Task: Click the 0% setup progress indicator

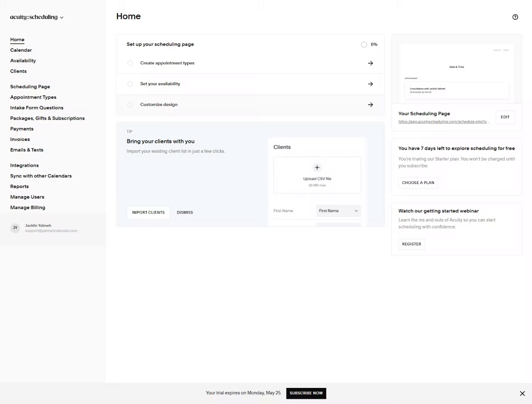Action: click(x=369, y=45)
